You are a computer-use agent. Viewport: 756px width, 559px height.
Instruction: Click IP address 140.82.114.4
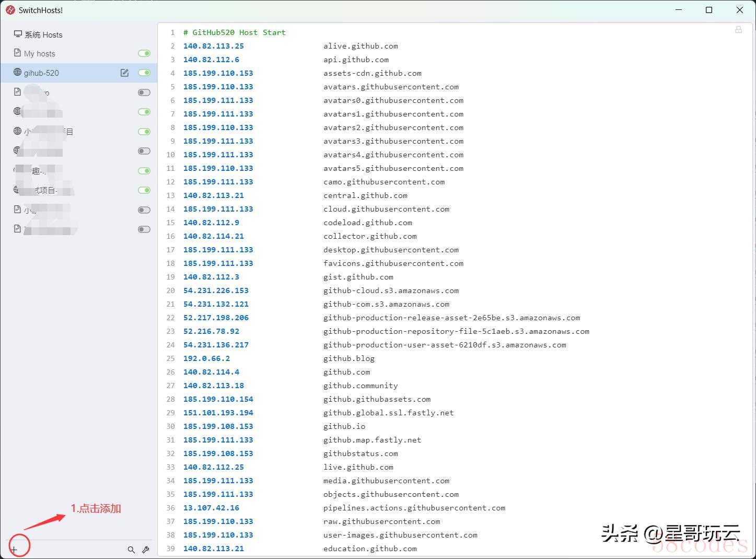[x=211, y=372]
